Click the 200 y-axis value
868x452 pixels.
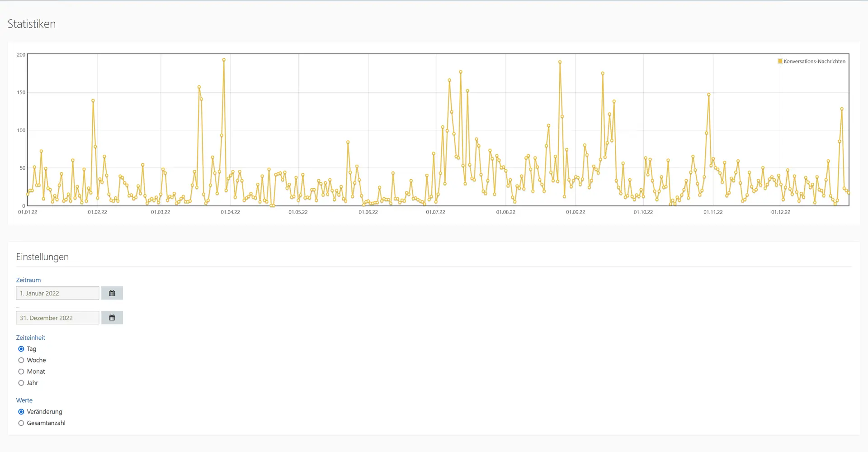pos(21,55)
